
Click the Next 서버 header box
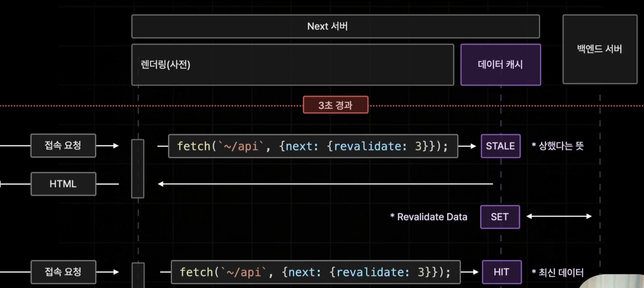[x=335, y=26]
